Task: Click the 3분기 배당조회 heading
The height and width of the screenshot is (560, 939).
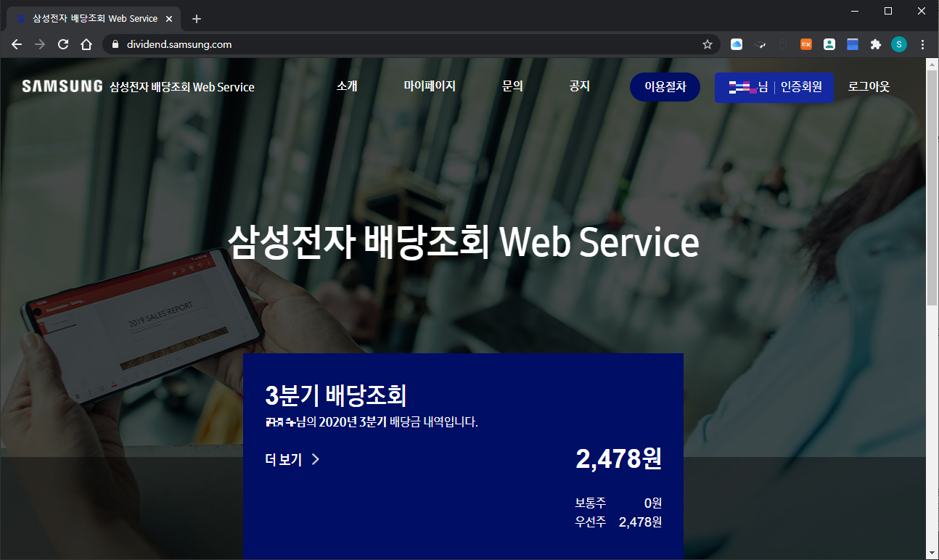Action: [x=336, y=395]
